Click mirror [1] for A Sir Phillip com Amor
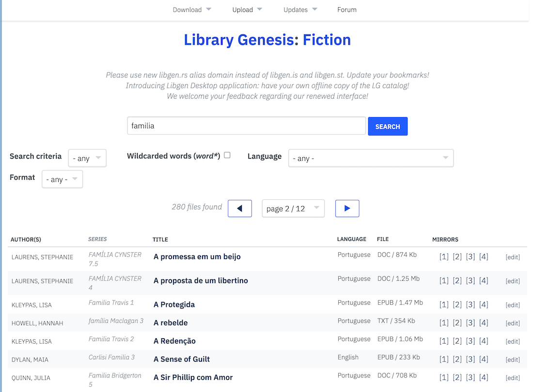This screenshot has height=392, width=533. coord(444,377)
